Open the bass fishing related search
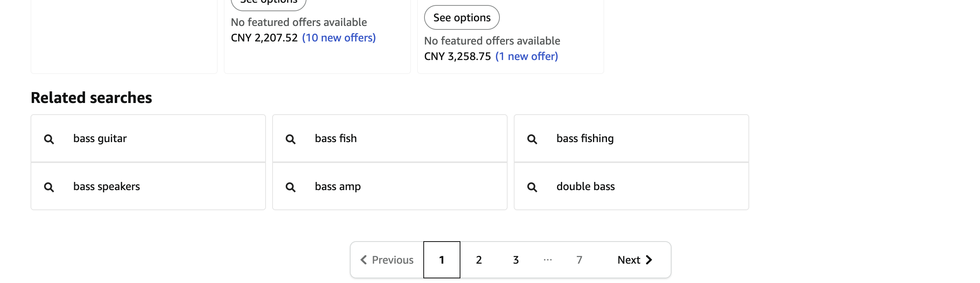This screenshot has height=283, width=980. [585, 138]
